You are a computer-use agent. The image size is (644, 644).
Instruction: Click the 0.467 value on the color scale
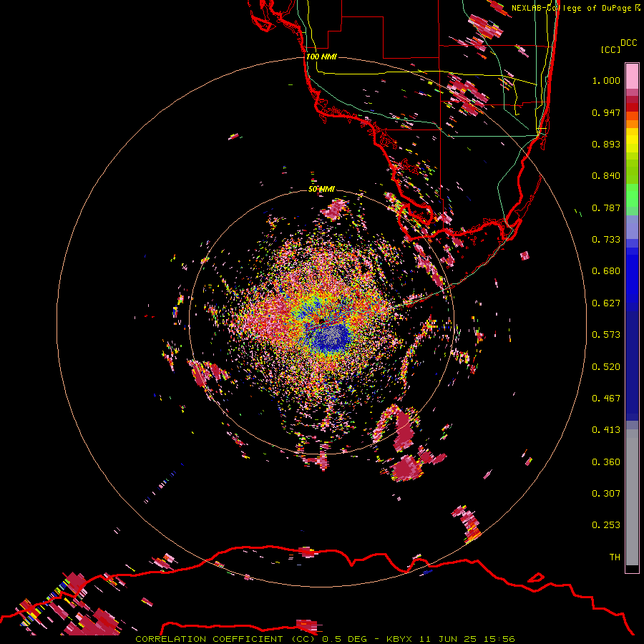coord(606,399)
